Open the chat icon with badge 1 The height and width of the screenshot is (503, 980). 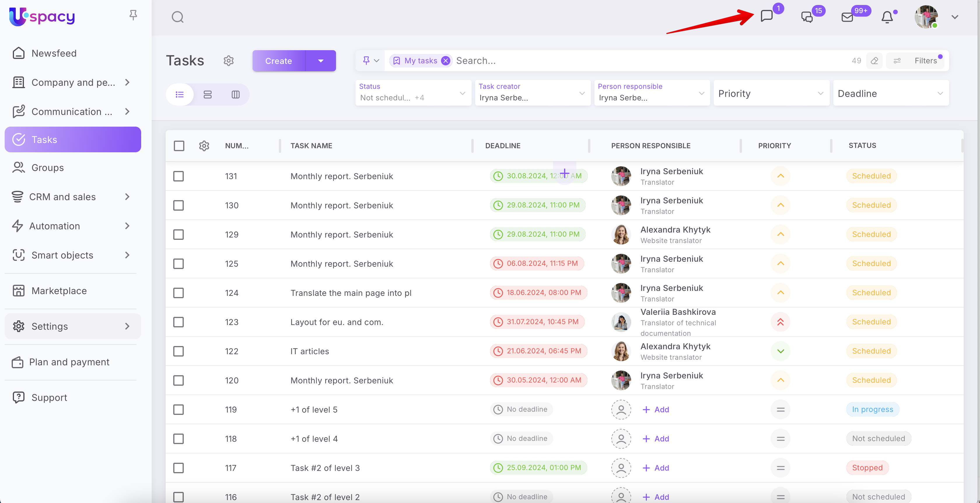766,16
